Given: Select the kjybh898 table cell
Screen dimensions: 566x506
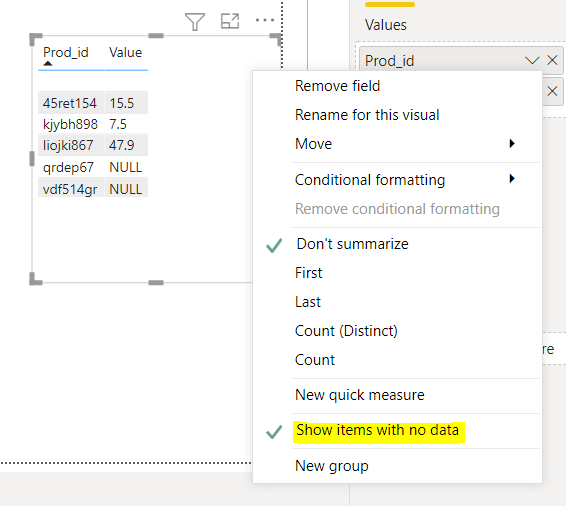Looking at the screenshot, I should tap(70, 124).
